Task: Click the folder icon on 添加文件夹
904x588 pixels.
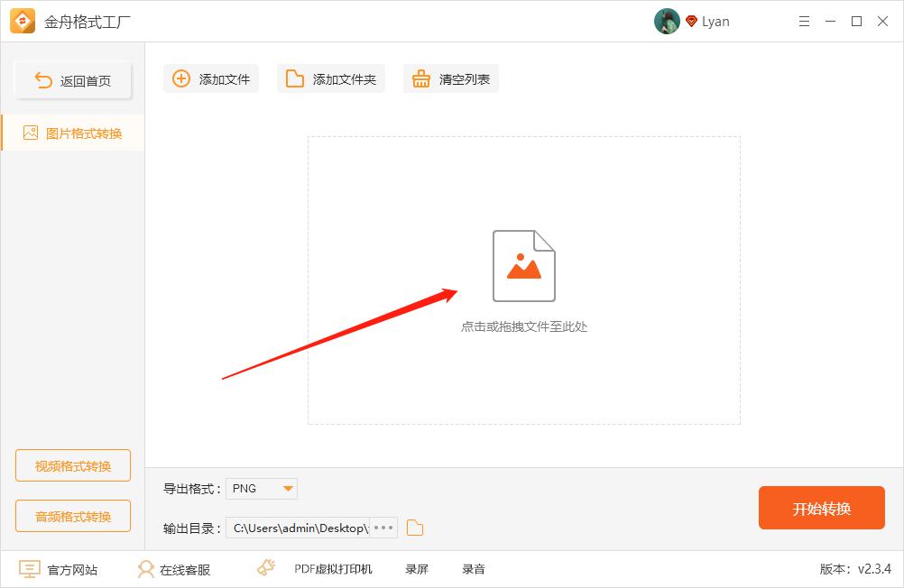Action: tap(293, 78)
